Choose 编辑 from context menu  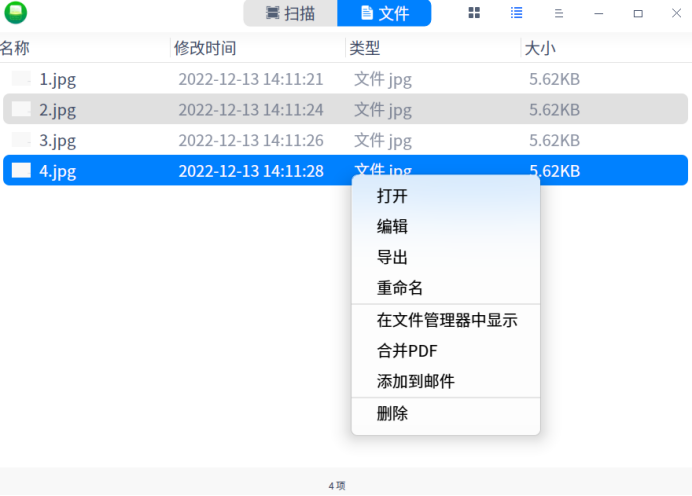pyautogui.click(x=446, y=226)
